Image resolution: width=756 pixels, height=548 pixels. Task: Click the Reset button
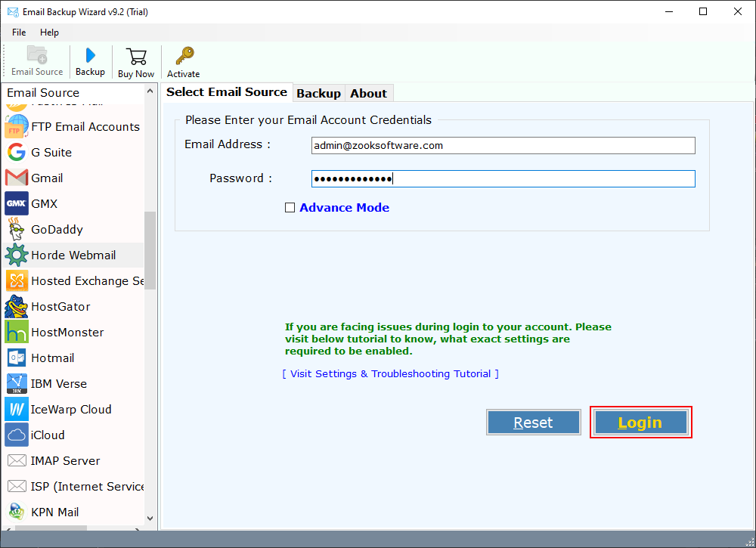[533, 423]
